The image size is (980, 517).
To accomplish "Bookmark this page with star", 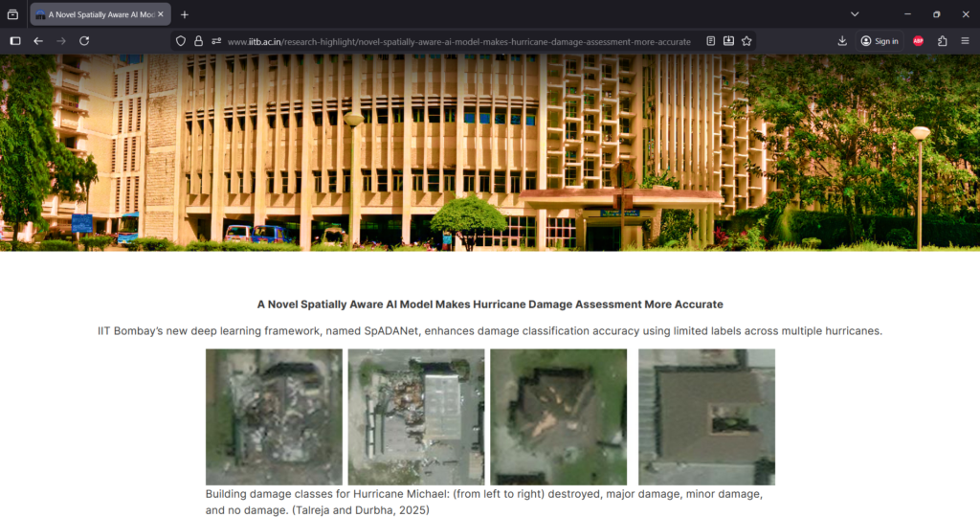I will (x=746, y=41).
